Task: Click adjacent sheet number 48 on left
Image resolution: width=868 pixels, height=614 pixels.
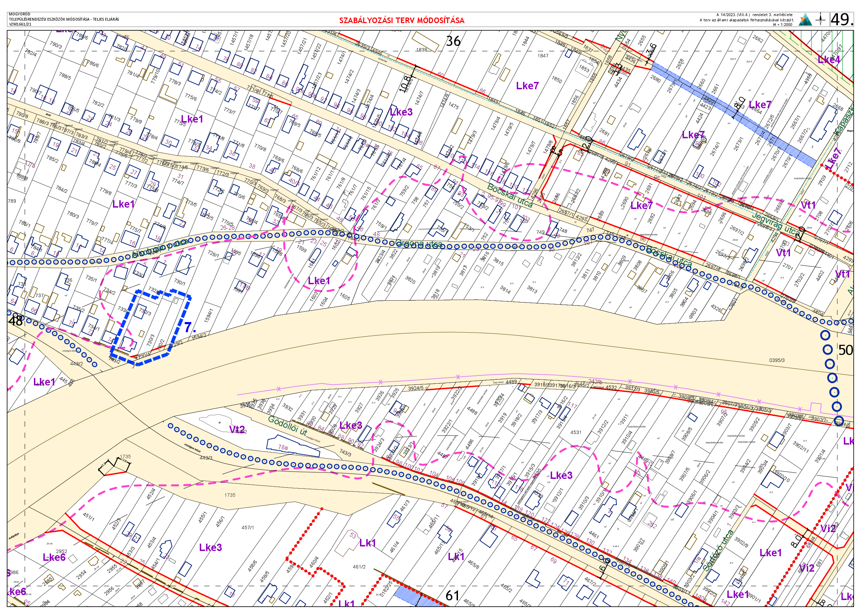Action: pyautogui.click(x=15, y=321)
